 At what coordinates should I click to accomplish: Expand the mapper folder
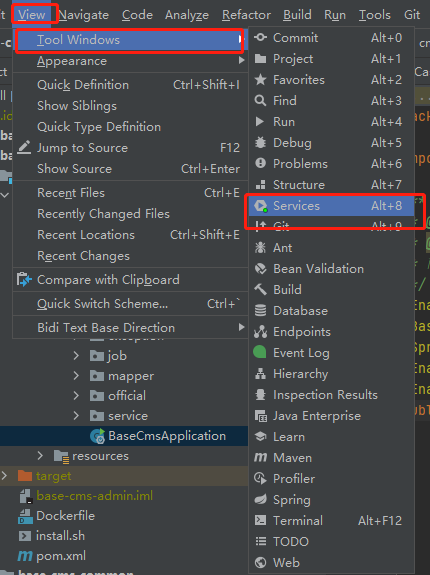76,376
